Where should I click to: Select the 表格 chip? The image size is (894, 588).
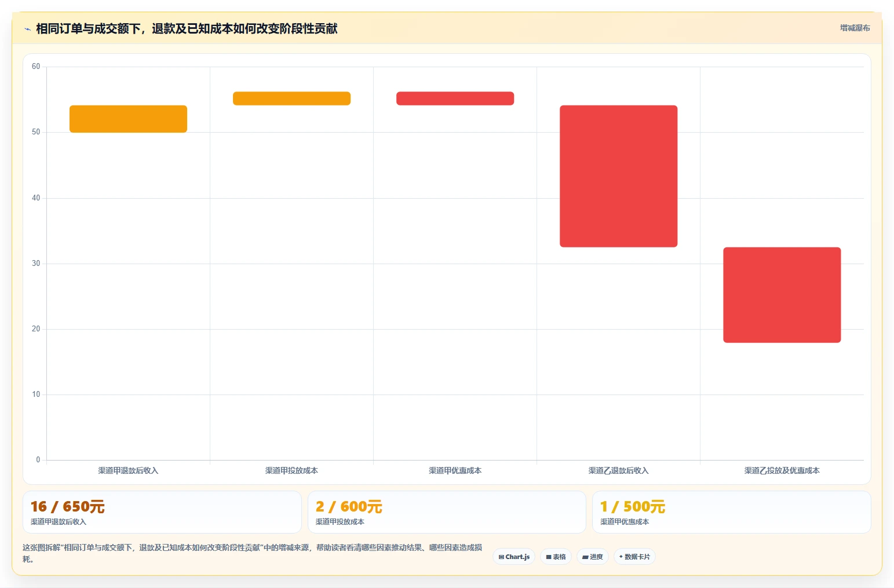[x=556, y=557]
